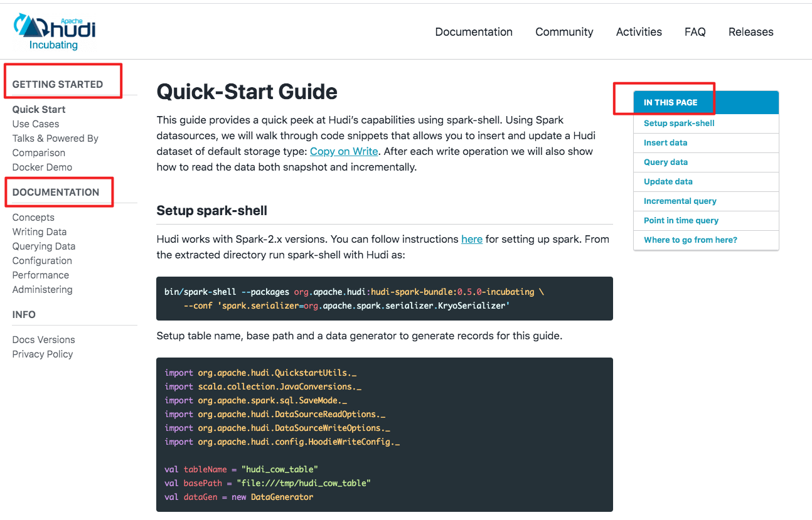Jump to Setup spark-shell in page contents
Screen dimensions: 812x520
pos(679,123)
